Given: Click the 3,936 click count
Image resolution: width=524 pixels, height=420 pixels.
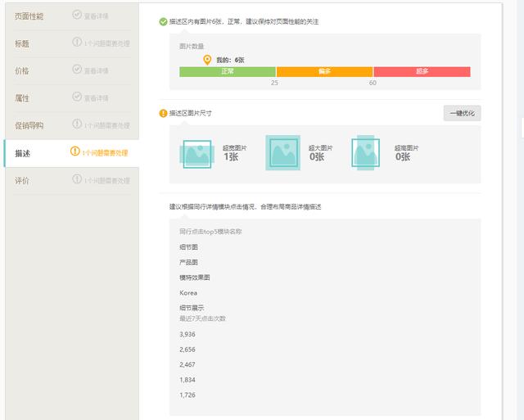Looking at the screenshot, I should tap(187, 335).
